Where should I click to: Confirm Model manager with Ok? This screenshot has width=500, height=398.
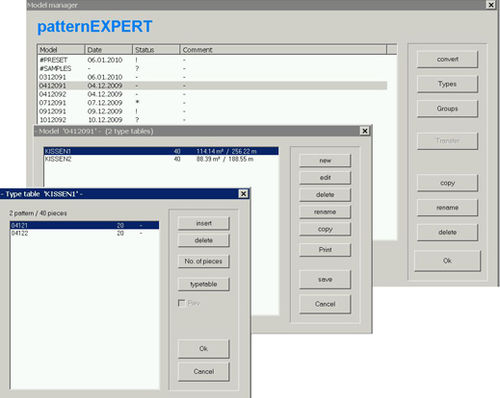tap(447, 261)
